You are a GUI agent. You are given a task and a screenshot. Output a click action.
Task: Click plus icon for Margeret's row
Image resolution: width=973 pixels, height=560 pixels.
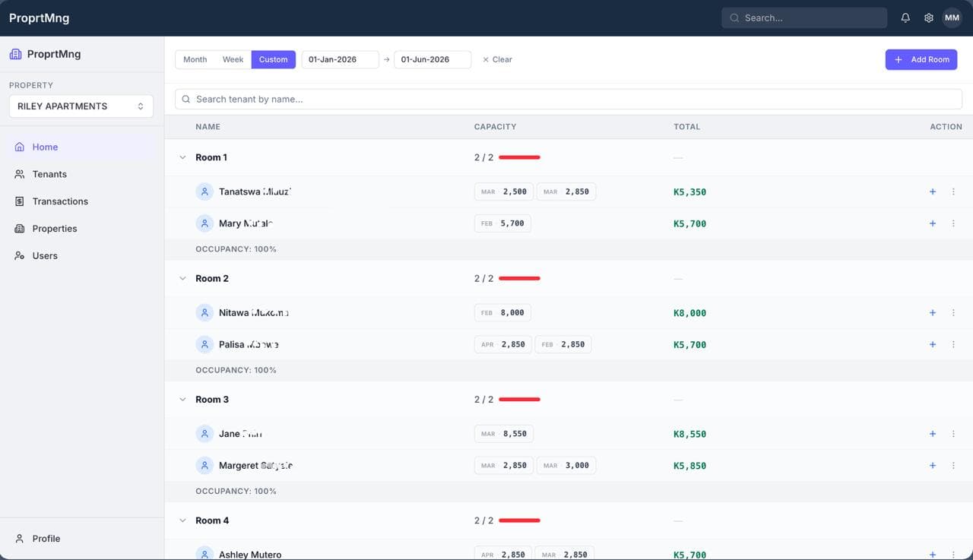point(933,465)
